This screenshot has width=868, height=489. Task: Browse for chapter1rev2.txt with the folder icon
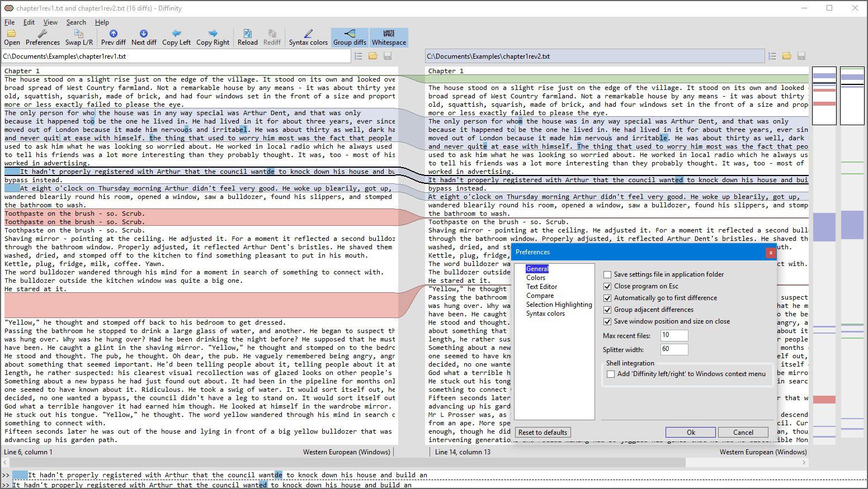coord(786,56)
